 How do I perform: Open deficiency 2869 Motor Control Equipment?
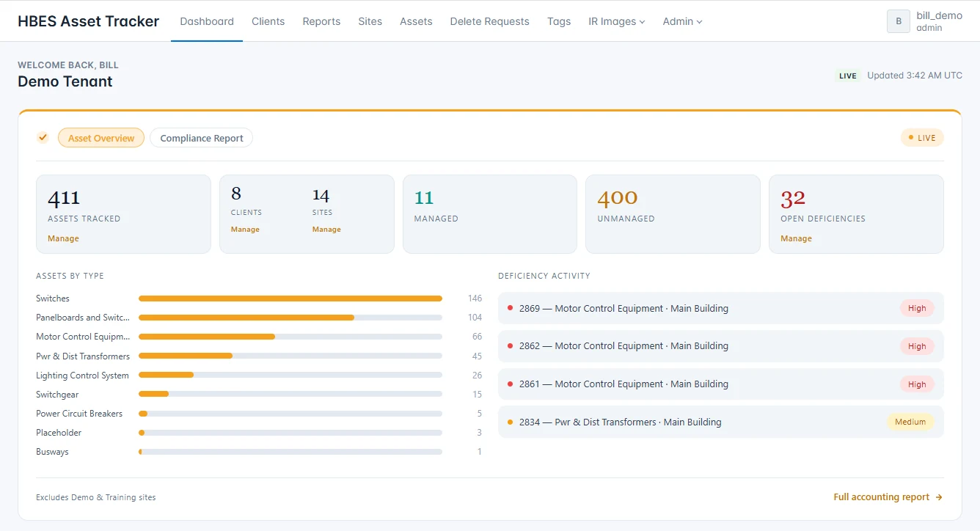pos(721,308)
